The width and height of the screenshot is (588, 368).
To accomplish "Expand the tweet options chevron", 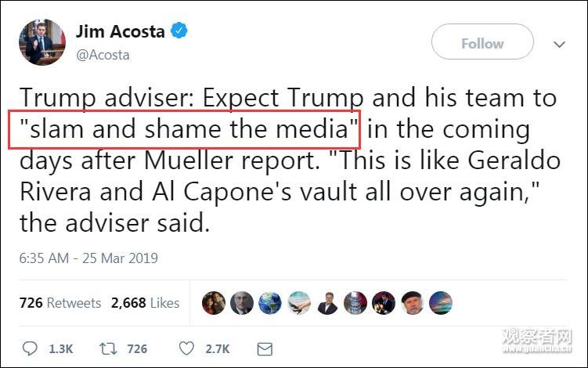I will (x=559, y=45).
